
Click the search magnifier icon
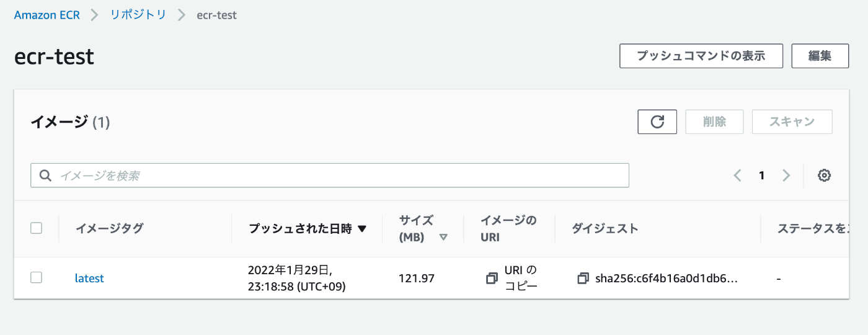point(45,176)
